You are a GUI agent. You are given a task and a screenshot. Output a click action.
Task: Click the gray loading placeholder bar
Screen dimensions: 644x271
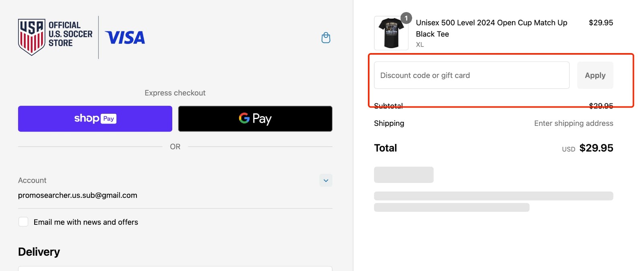pos(404,175)
